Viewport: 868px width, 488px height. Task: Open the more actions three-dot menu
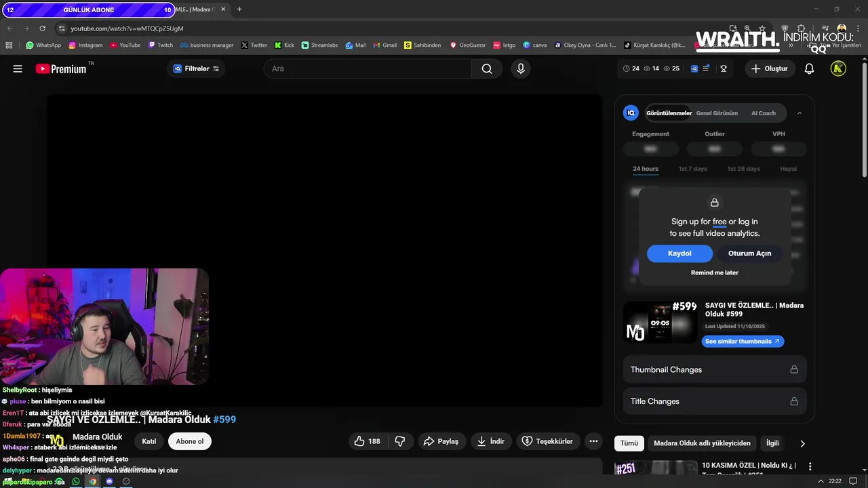(593, 441)
